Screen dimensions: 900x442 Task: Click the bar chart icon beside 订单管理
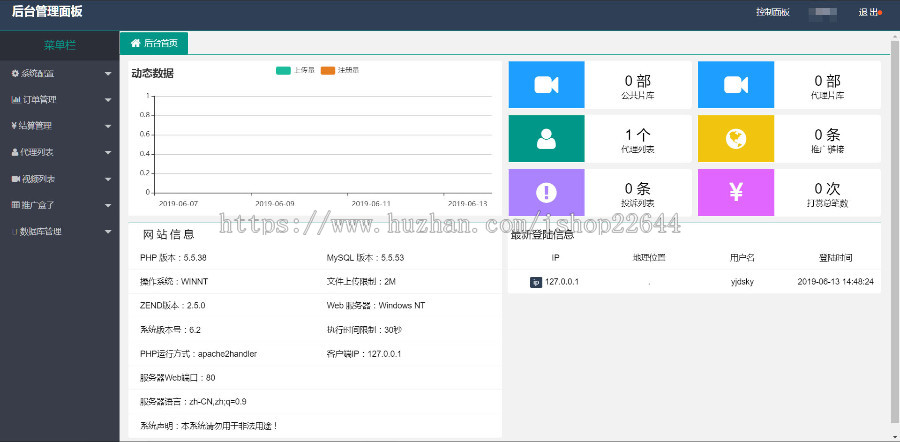[15, 100]
